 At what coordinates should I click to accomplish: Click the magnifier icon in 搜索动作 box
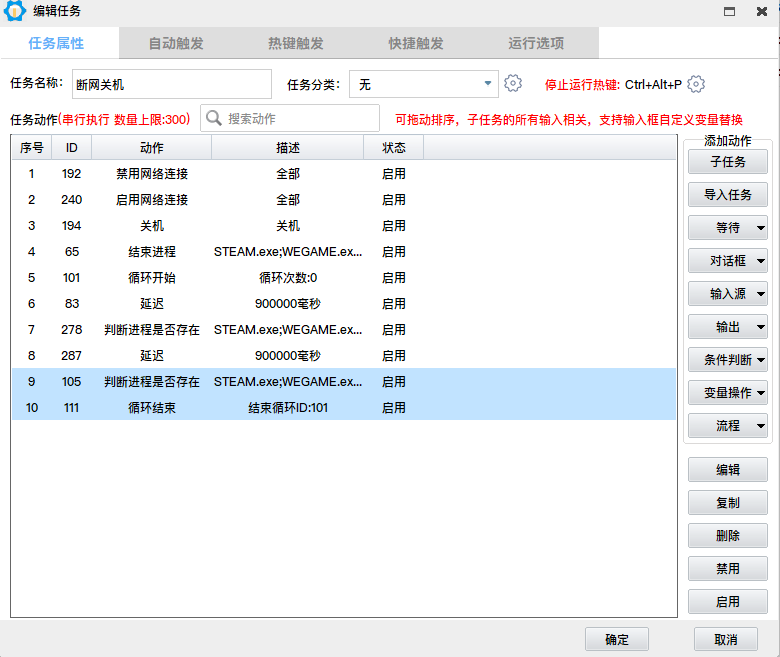click(214, 118)
